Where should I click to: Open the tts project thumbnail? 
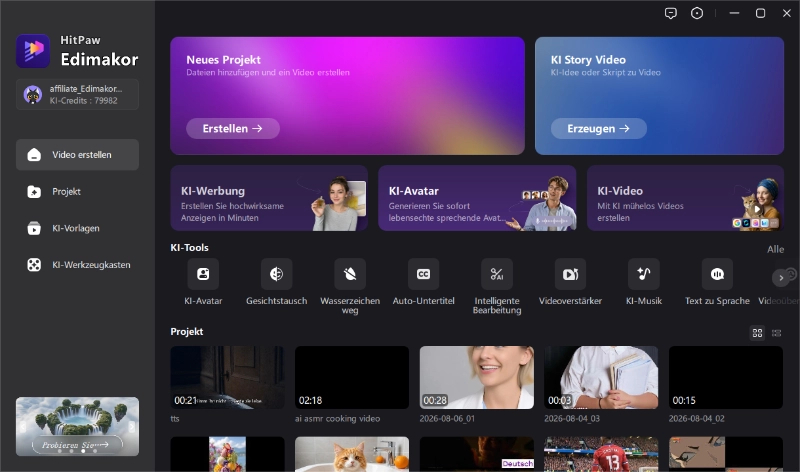point(228,378)
